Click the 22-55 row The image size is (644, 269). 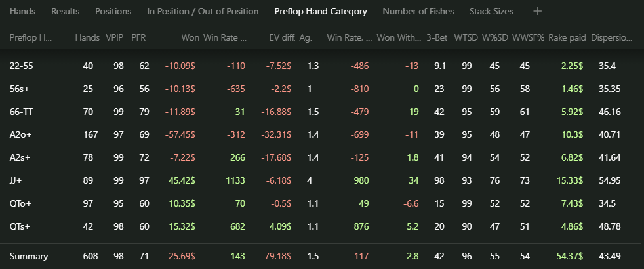(x=322, y=66)
